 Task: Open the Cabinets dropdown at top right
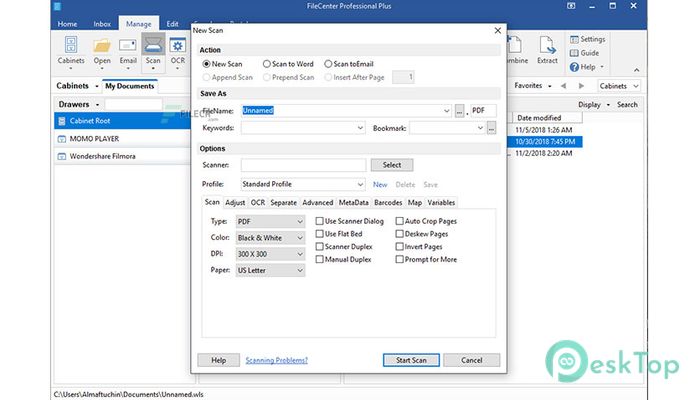click(619, 86)
